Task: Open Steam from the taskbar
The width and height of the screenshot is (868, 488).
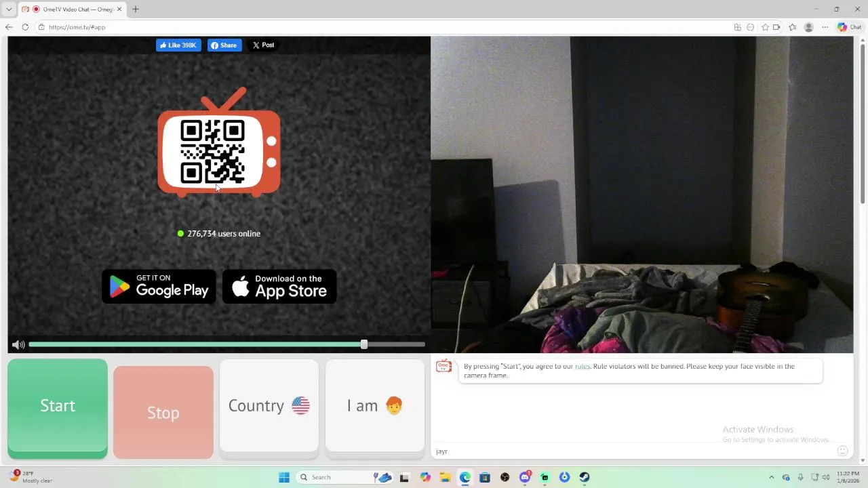Action: [x=585, y=477]
